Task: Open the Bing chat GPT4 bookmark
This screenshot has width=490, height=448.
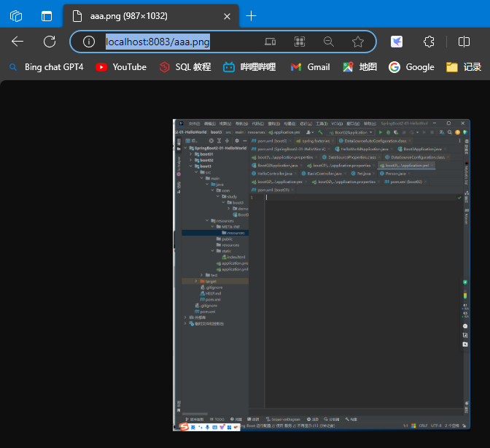Action: tap(46, 67)
